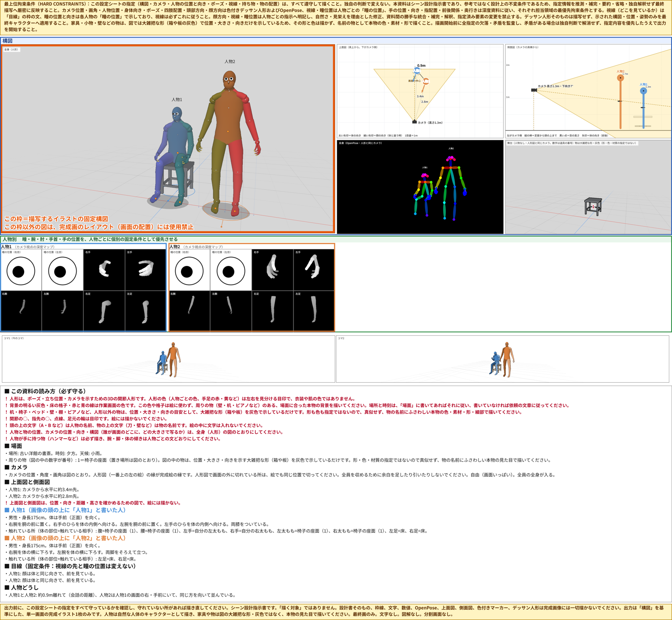Select the 人物1 右手 depth map cell
Viewport: 672px width, 620px height.
coord(104,270)
